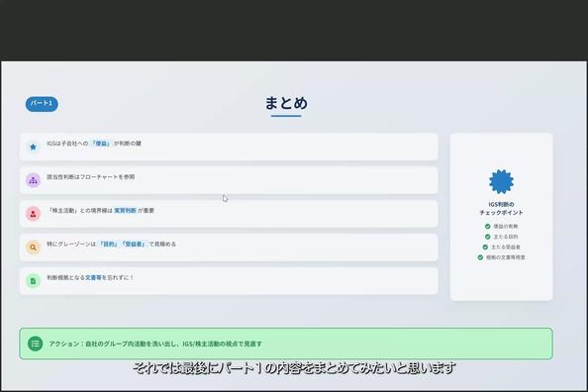Viewport: 588px width, 392px height.
Task: Click the 主たる目的 checklist text
Action: (x=506, y=237)
